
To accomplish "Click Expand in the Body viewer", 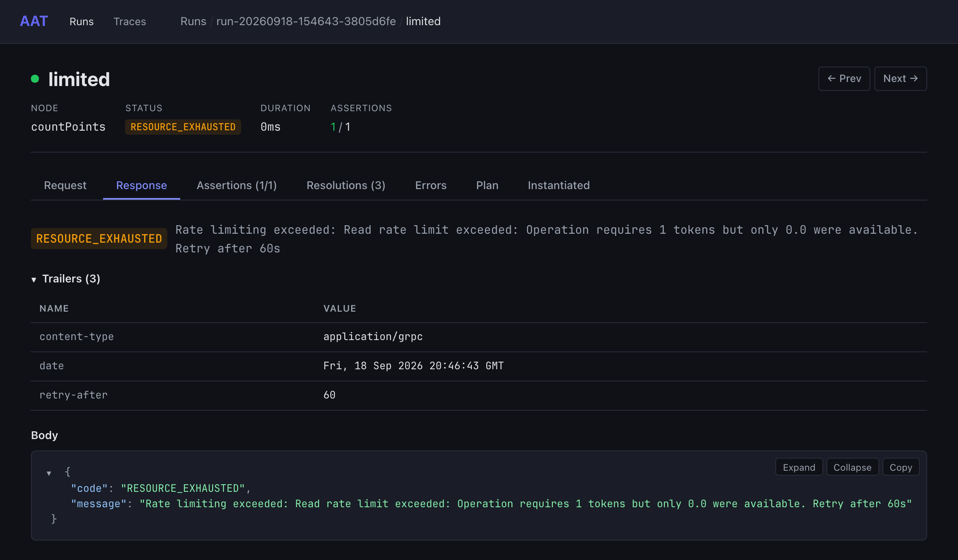I will tap(799, 467).
